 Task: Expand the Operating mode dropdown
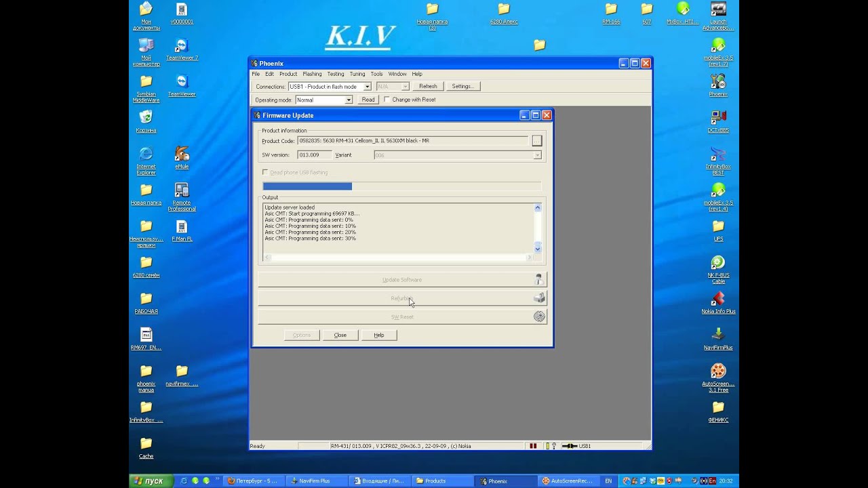pyautogui.click(x=349, y=100)
